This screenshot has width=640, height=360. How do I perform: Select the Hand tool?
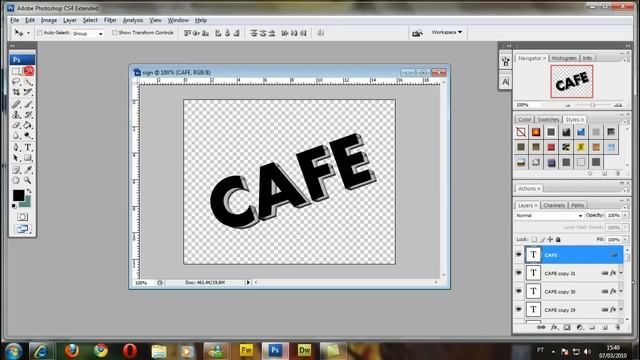click(16, 180)
